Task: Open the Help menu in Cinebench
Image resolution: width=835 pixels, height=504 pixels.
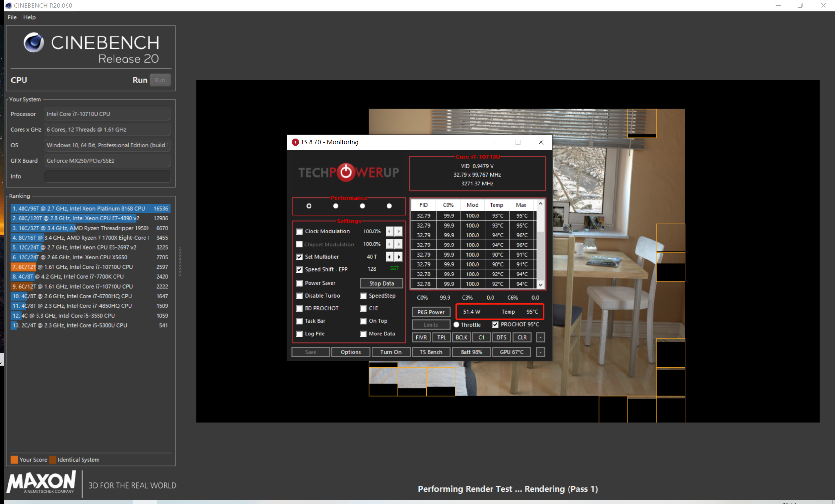Action: coord(27,17)
